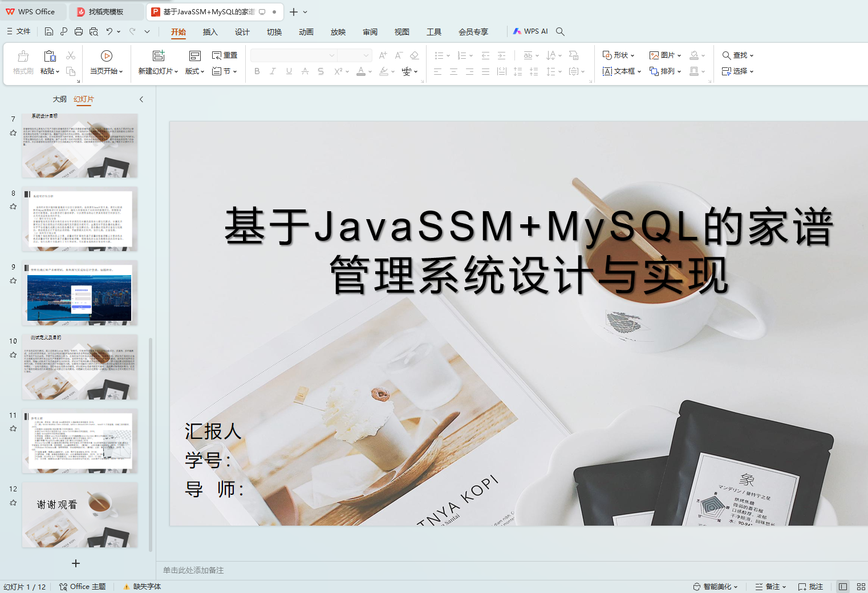
Task: Add a new slide with the plus icon below thumbnails
Action: click(76, 563)
